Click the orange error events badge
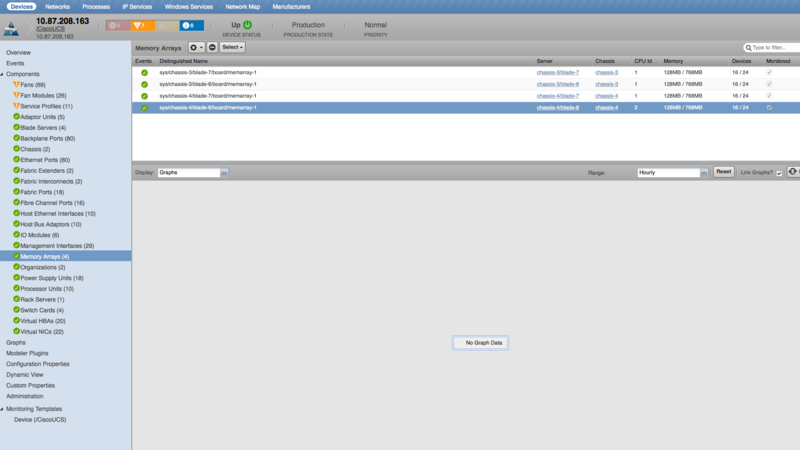Image resolution: width=800 pixels, height=450 pixels. (142, 26)
